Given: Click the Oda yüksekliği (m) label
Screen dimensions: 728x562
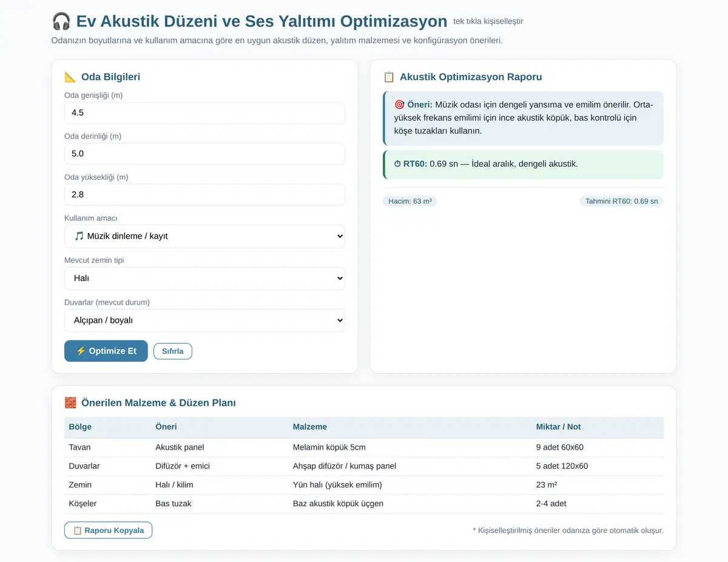Looking at the screenshot, I should pos(96,177).
